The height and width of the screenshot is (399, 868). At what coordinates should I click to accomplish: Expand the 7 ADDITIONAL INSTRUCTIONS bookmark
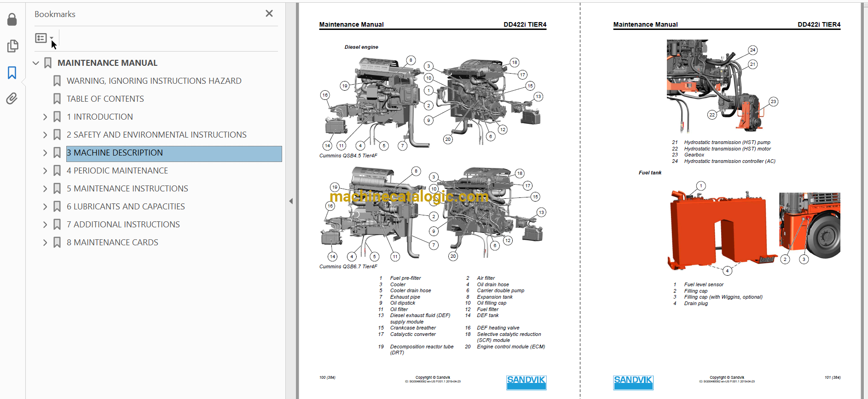tap(45, 225)
